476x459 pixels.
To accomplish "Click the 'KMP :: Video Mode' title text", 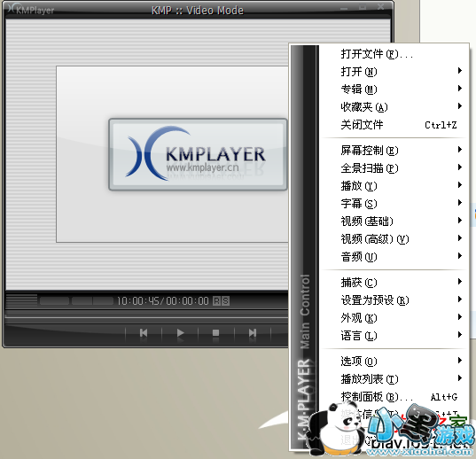I will click(198, 11).
